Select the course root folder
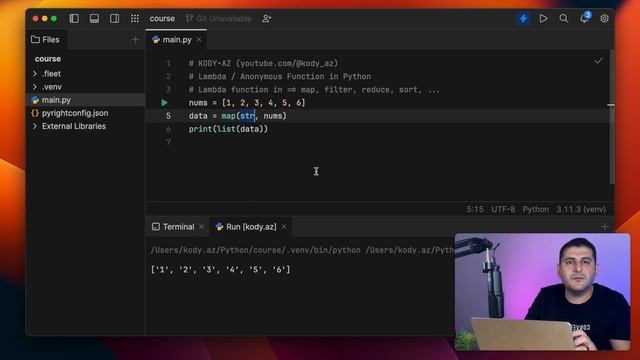 pyautogui.click(x=48, y=59)
